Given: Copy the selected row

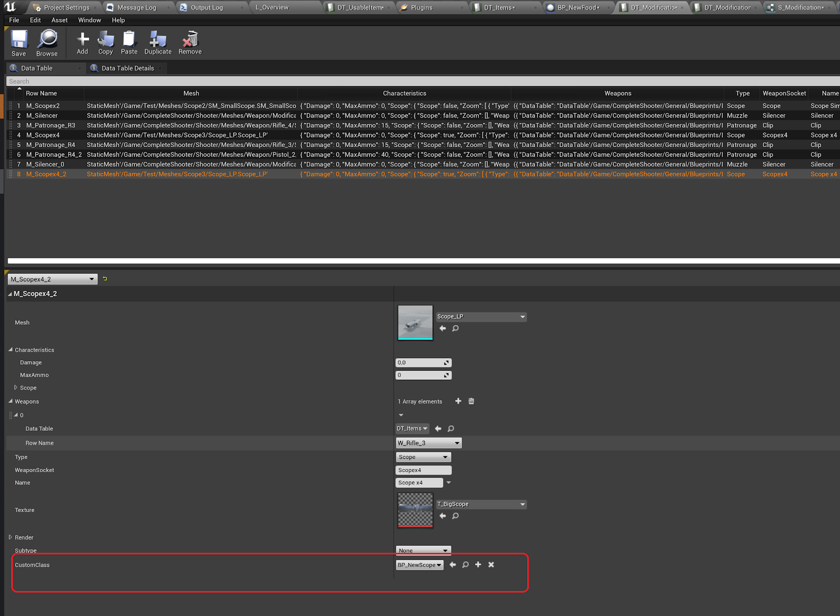Looking at the screenshot, I should coord(106,43).
